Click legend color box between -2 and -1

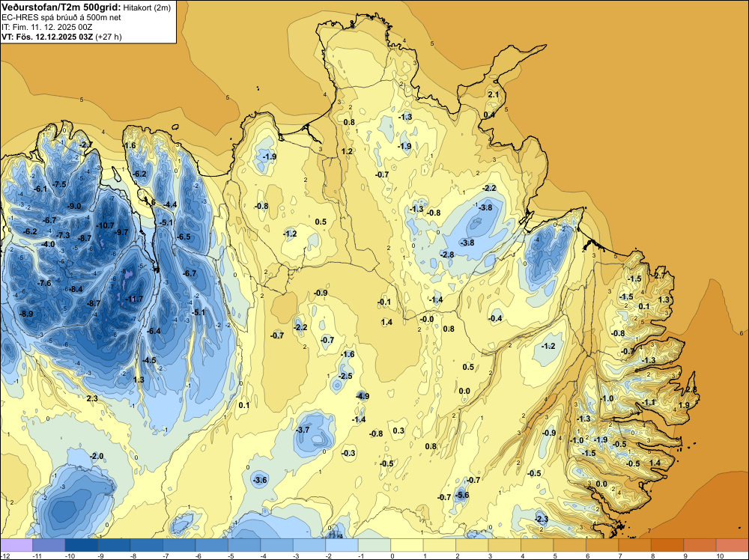[342, 545]
